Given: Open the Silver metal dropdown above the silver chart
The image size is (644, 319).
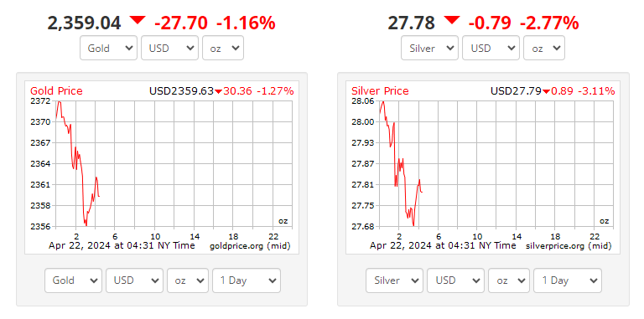Looking at the screenshot, I should pos(429,48).
